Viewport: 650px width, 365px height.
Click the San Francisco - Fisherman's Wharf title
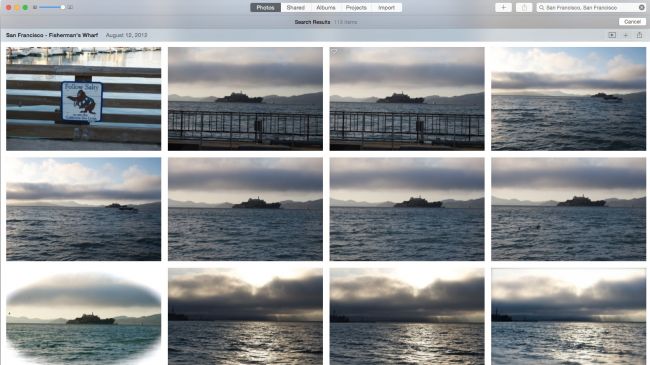click(52, 35)
